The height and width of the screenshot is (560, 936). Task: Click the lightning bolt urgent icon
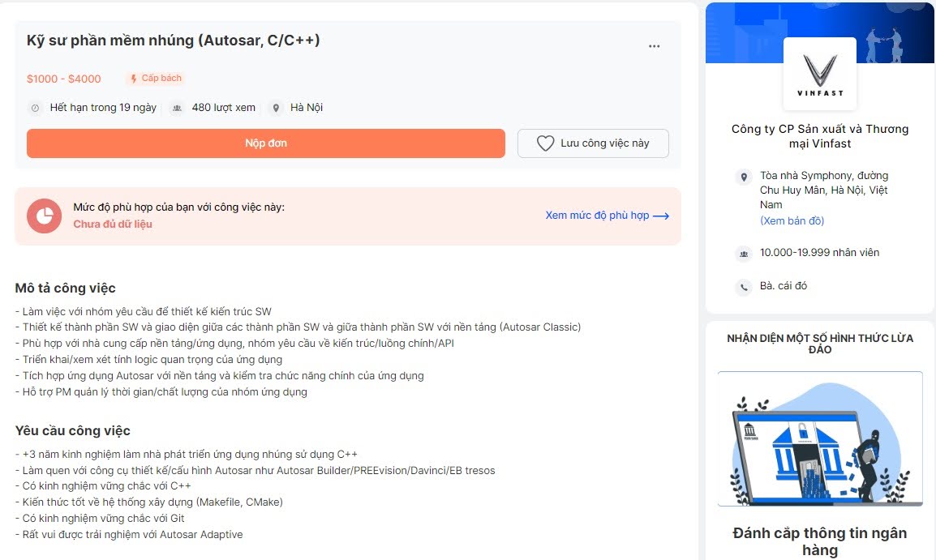[x=133, y=79]
